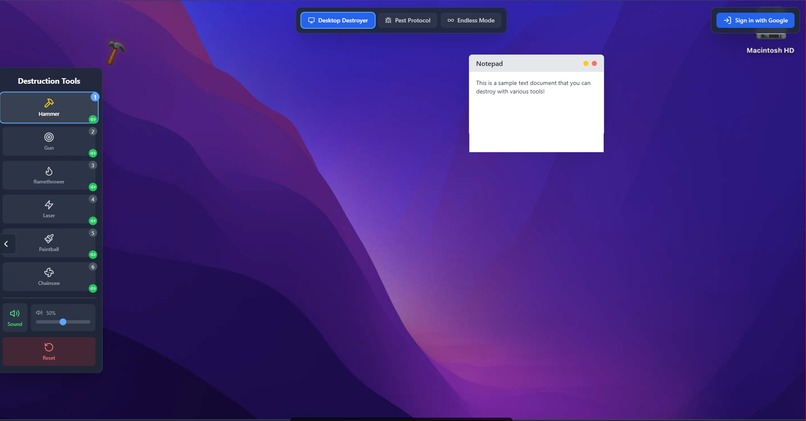
Task: Open the Pest Protocol tab
Action: (408, 21)
